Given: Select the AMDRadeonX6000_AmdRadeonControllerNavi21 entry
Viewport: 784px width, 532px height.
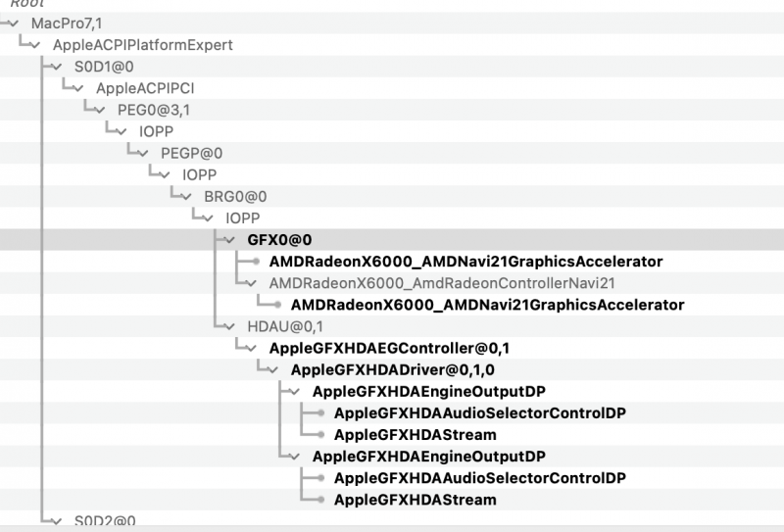Looking at the screenshot, I should point(442,283).
